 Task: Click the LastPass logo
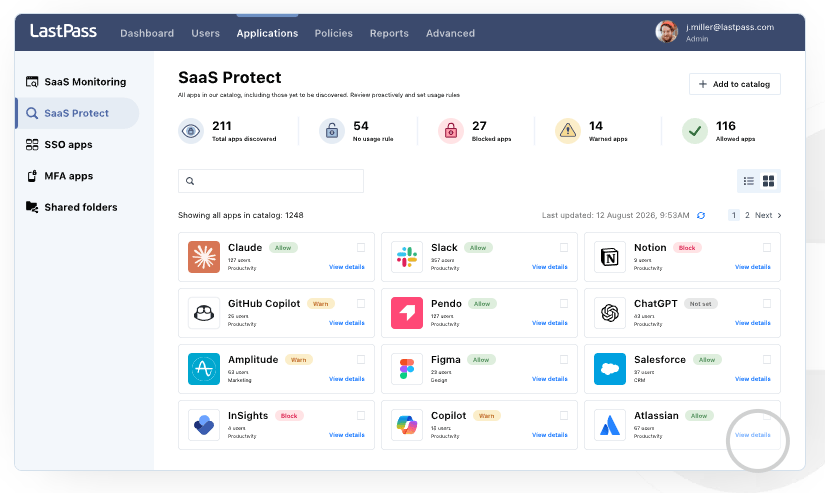point(63,31)
